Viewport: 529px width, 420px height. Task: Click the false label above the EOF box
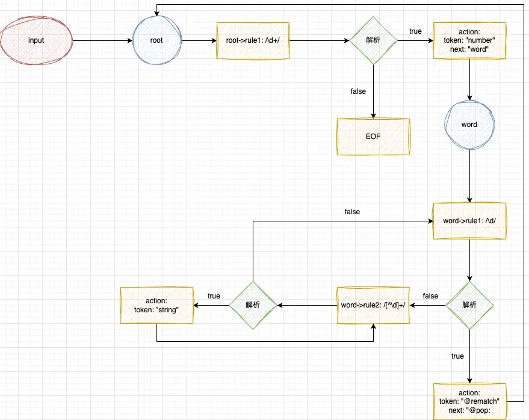click(x=358, y=91)
